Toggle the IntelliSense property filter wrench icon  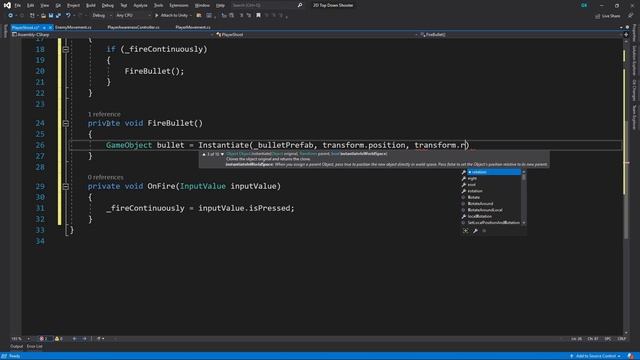[475, 231]
